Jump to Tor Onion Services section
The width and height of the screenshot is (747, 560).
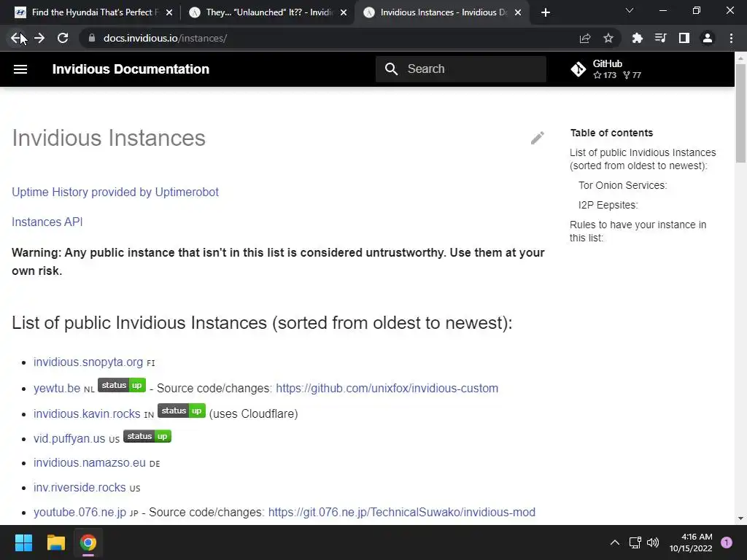tap(623, 185)
